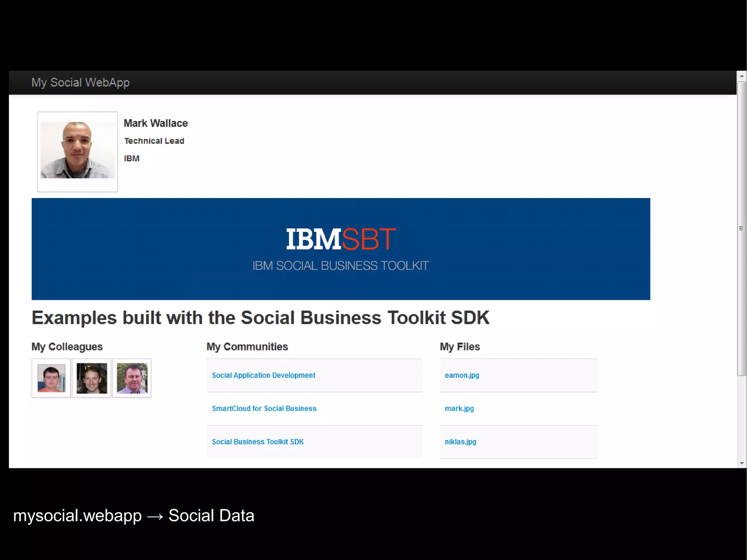Screen dimensions: 747x560
Task: Click the Examples built with the Social Business Toolkit SDK heading
Action: point(260,317)
